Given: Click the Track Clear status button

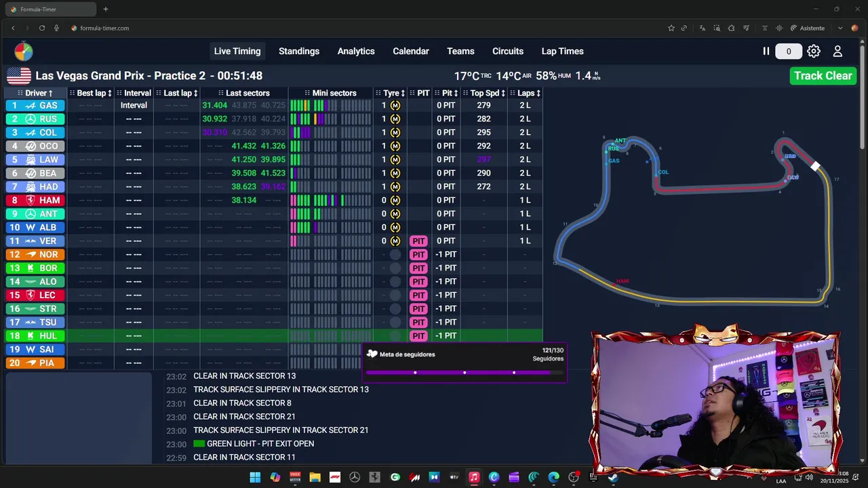Looking at the screenshot, I should [823, 76].
